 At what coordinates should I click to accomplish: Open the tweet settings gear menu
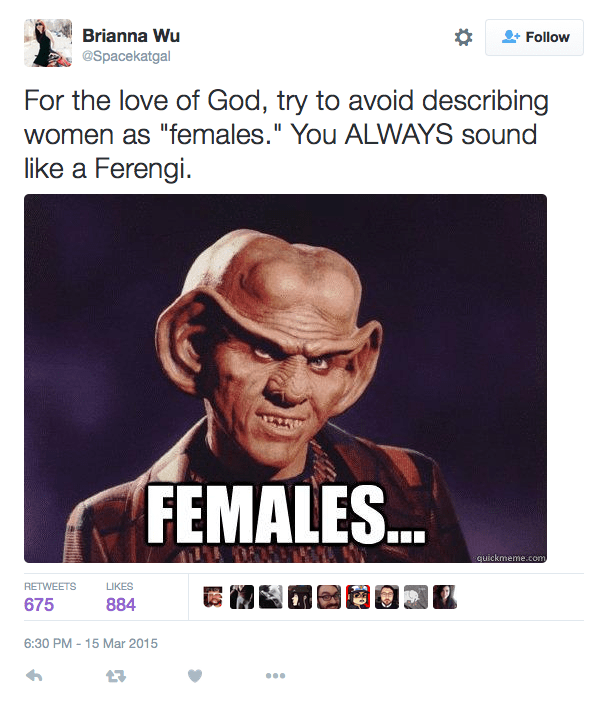pos(463,37)
